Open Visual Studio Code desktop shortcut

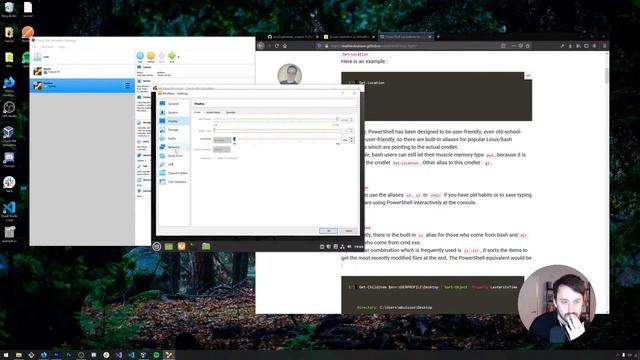click(x=9, y=211)
